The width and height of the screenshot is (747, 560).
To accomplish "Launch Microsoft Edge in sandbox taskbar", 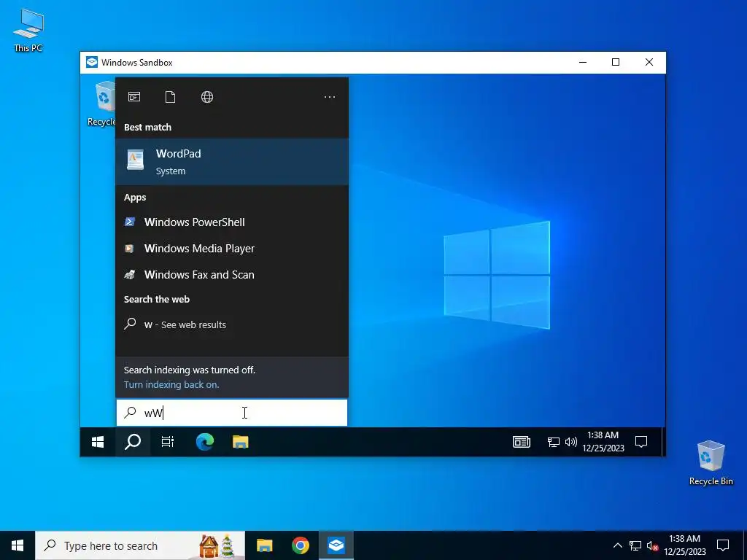I will 205,443.
